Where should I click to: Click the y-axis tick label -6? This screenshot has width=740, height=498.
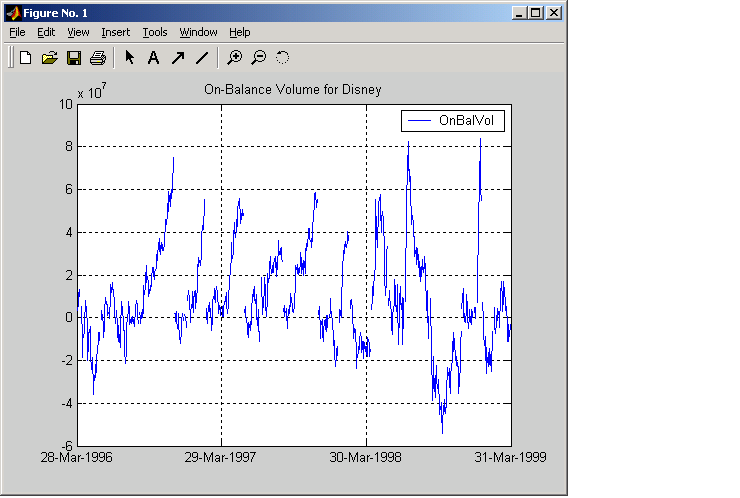tap(67, 446)
